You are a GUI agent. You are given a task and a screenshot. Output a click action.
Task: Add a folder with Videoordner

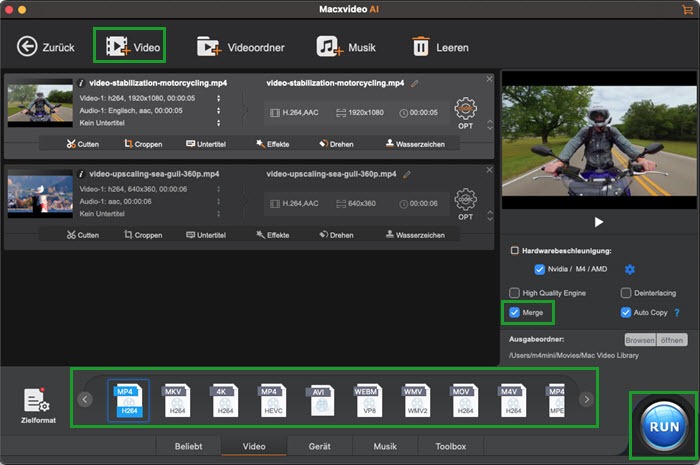(x=241, y=47)
